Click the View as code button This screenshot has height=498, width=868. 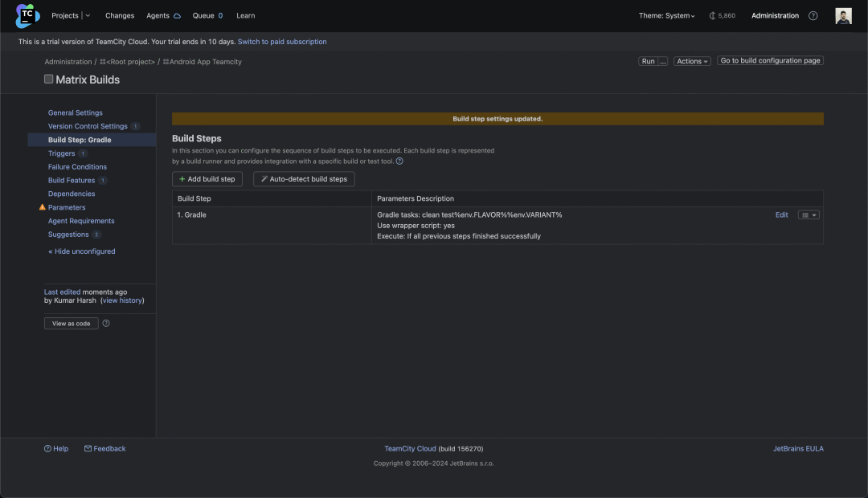[x=72, y=323]
